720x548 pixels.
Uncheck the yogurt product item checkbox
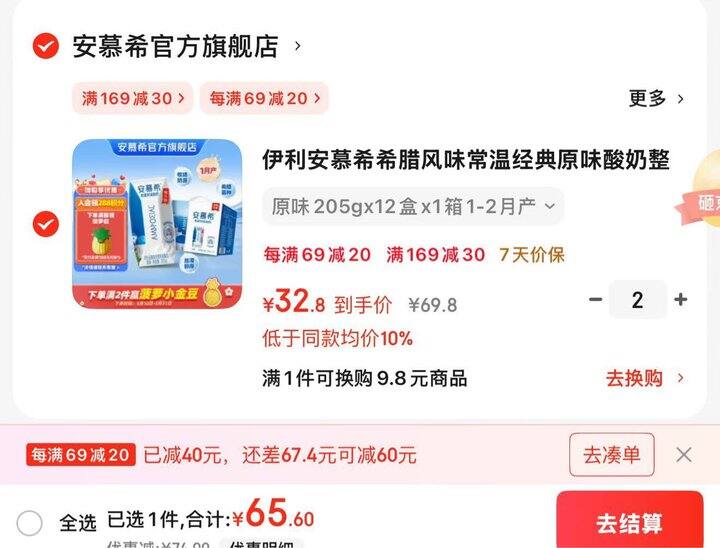45,224
